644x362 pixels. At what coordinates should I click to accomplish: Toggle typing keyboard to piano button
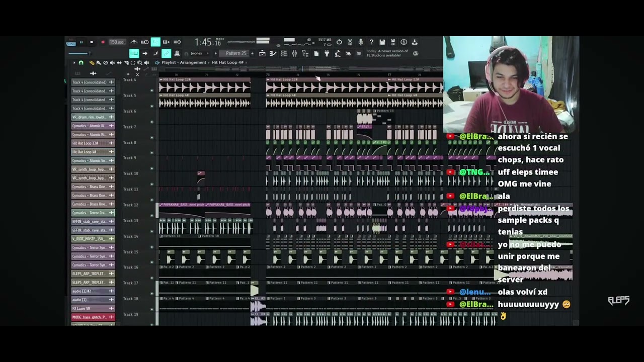click(134, 53)
